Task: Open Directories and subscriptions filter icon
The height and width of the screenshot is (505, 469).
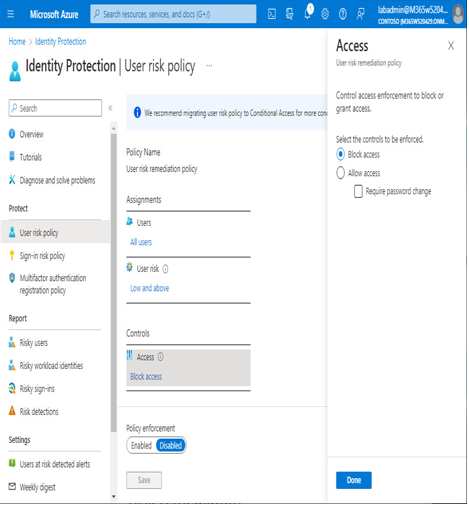Action: pyautogui.click(x=289, y=14)
